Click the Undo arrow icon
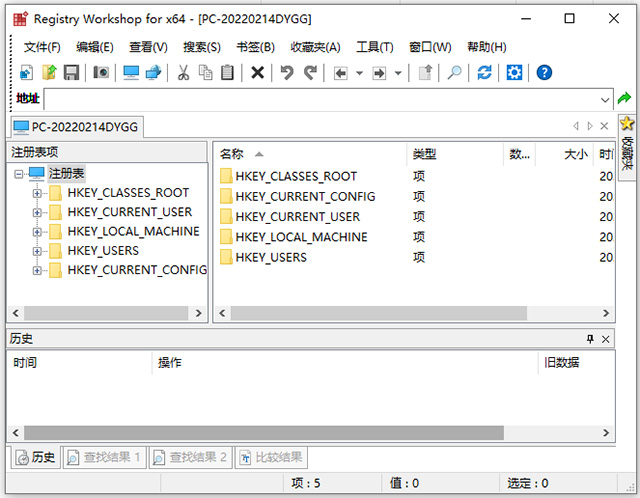 [287, 72]
